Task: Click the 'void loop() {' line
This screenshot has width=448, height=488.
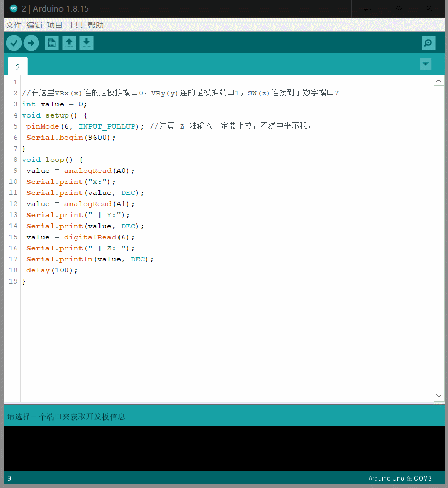Action: [x=52, y=160]
